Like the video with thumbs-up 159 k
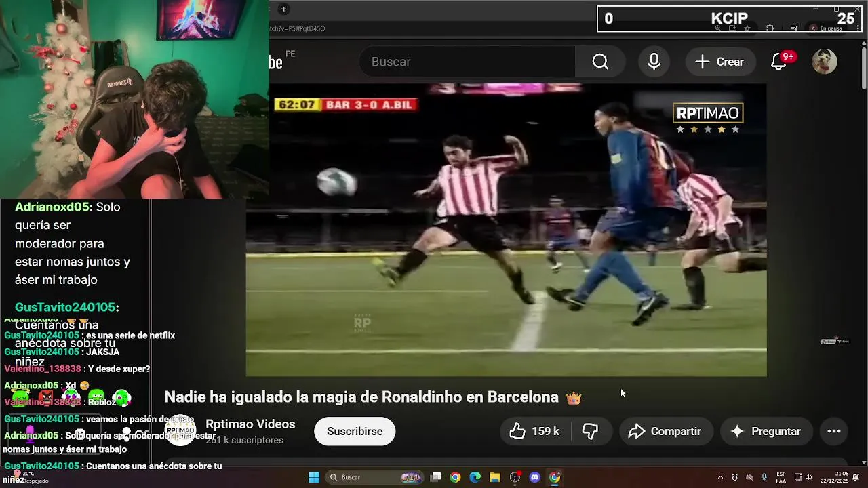The image size is (868, 488). point(535,431)
